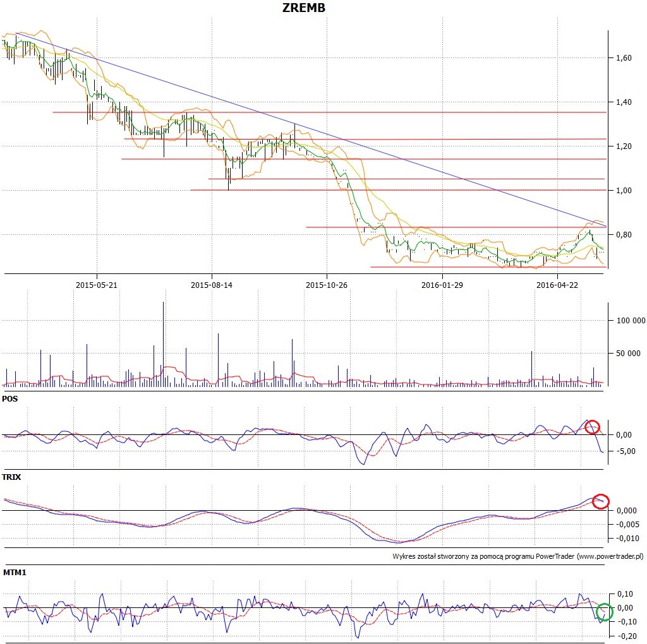Click the -0,005 TRIX axis value
Viewport: 647px width, 644px height.
pos(627,525)
